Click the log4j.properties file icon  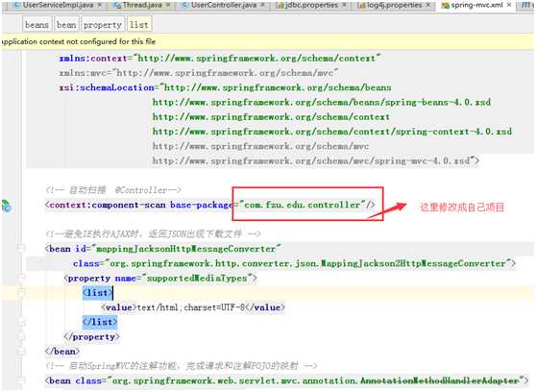tap(361, 5)
